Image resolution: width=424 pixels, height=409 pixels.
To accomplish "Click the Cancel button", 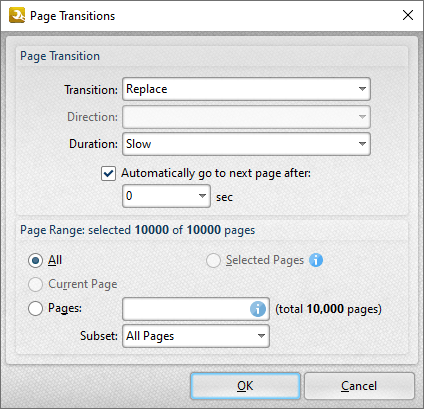I will (x=359, y=386).
